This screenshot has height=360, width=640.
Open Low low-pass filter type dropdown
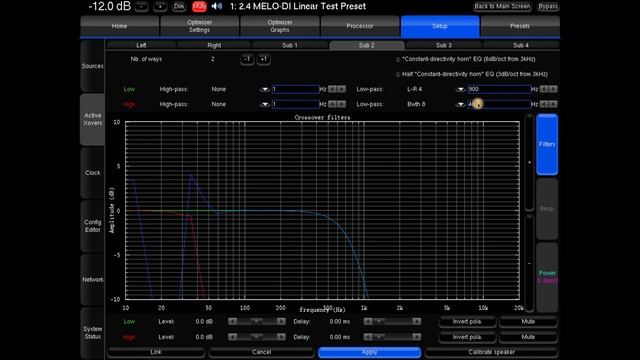click(x=460, y=89)
